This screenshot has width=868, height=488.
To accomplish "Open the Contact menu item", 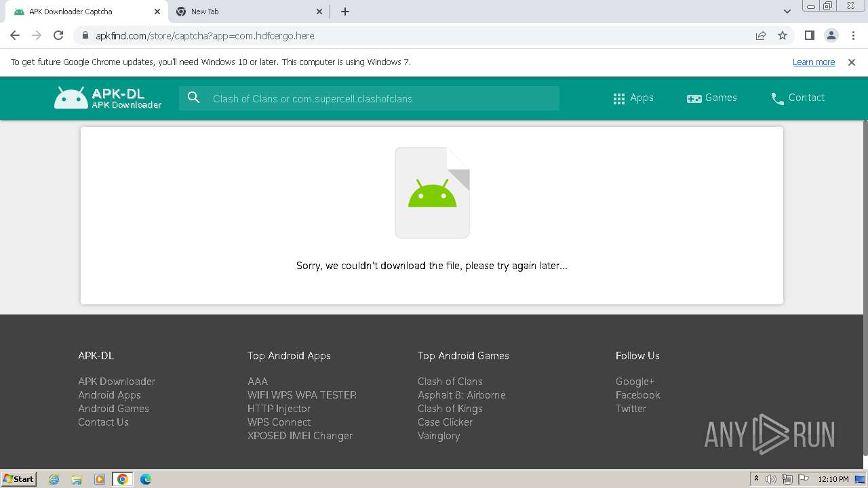I will coord(798,98).
